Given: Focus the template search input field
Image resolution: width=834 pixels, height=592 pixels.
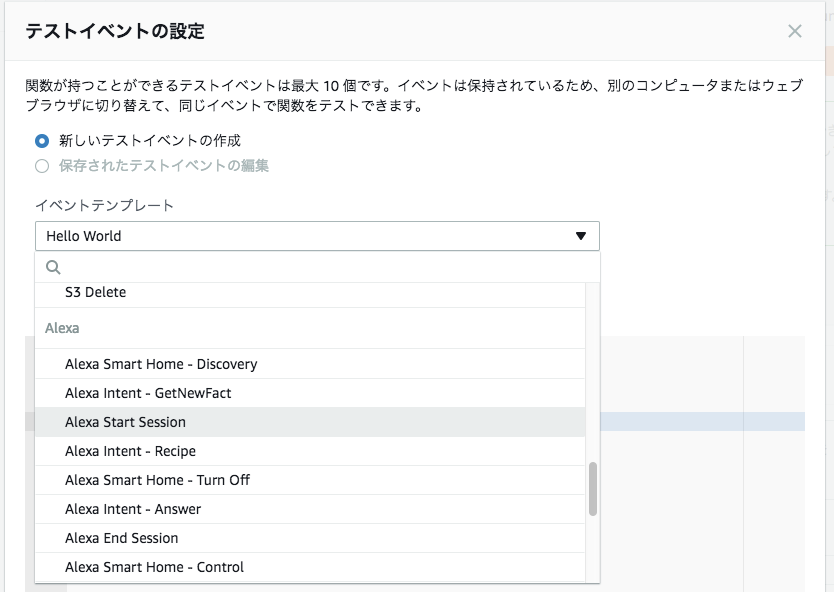Looking at the screenshot, I should pyautogui.click(x=325, y=267).
